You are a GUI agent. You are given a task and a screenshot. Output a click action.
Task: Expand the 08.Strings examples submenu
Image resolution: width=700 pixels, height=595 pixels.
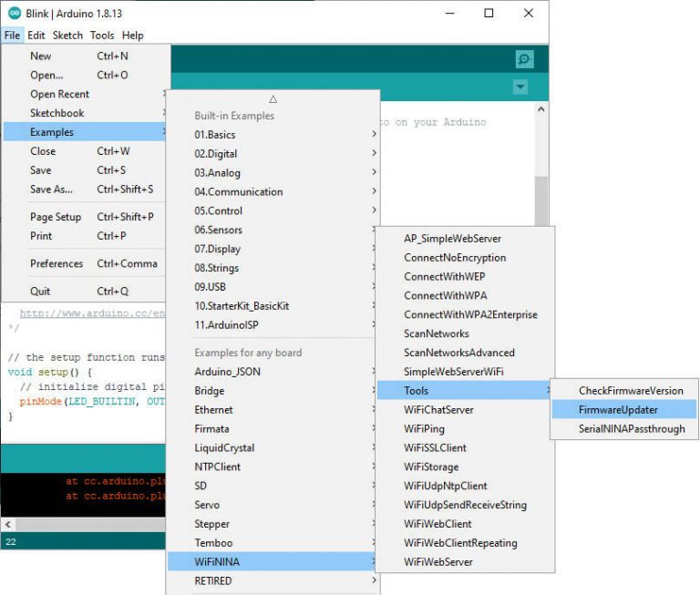click(273, 268)
